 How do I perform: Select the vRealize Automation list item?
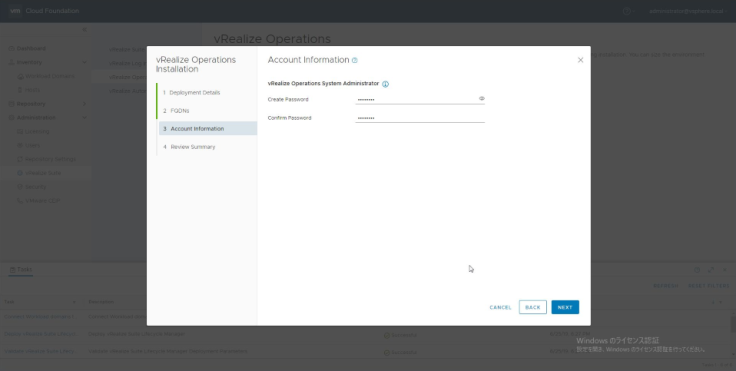coord(128,91)
